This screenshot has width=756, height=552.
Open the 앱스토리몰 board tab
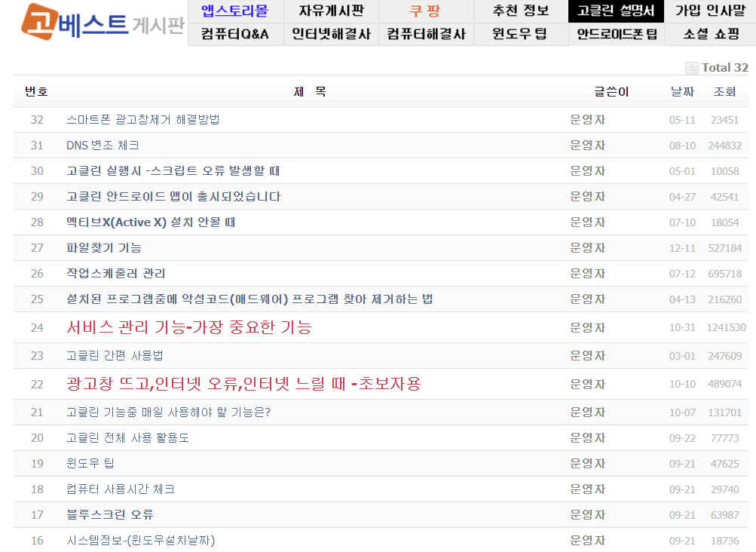click(x=234, y=11)
